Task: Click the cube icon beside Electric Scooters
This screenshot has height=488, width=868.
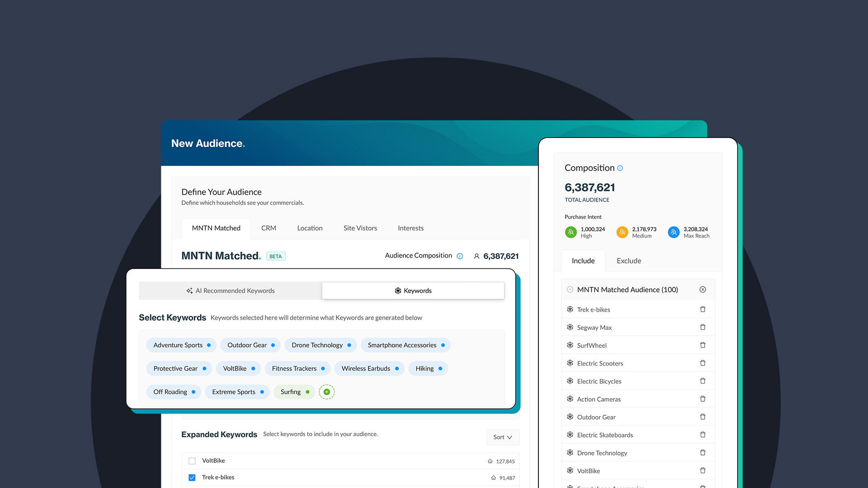Action: coord(570,363)
